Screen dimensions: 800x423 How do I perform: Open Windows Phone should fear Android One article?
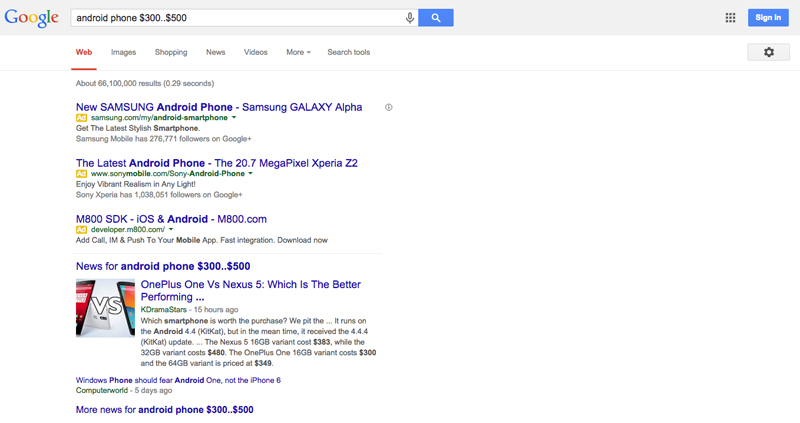pos(178,380)
